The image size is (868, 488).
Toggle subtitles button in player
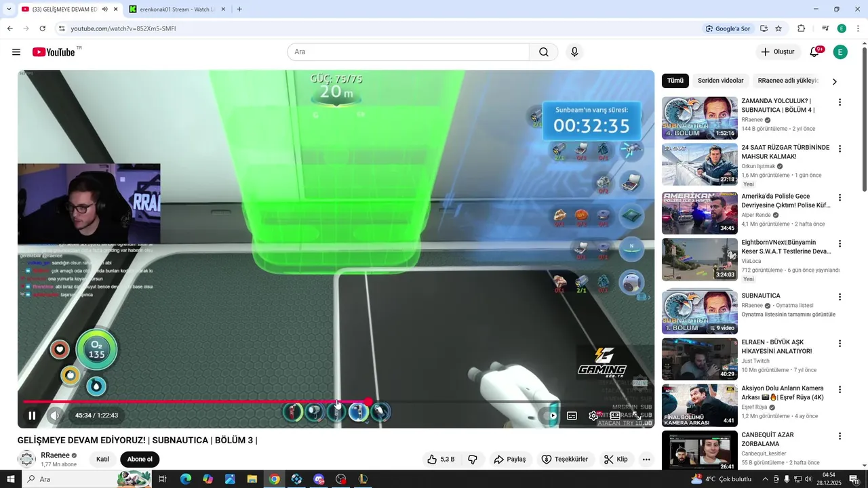tap(572, 415)
